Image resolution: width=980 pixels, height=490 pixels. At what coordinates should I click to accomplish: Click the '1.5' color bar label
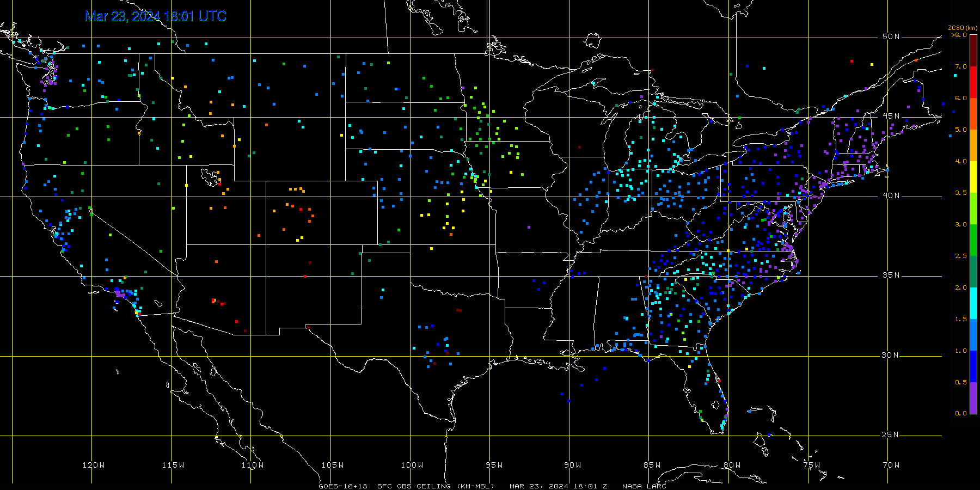point(961,319)
